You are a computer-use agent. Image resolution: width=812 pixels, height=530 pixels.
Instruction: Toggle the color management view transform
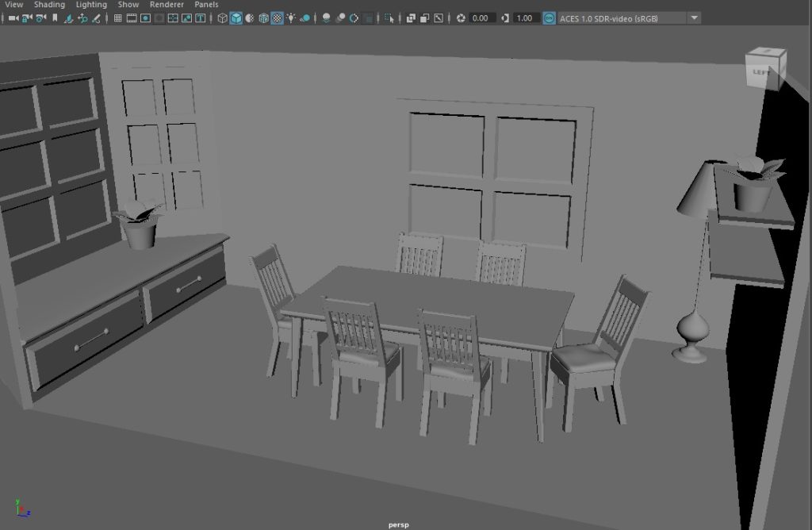pyautogui.click(x=549, y=18)
